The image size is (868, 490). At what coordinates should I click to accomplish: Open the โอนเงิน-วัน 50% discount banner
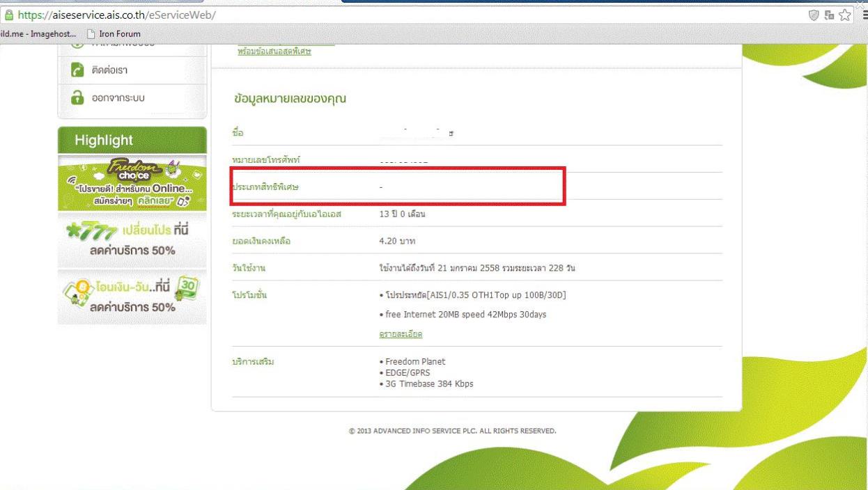click(132, 297)
